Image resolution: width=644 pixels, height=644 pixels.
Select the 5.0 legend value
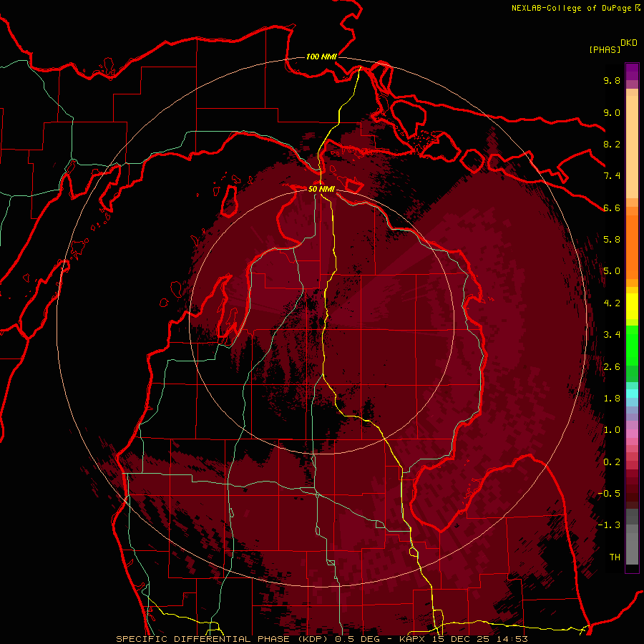[x=612, y=271]
